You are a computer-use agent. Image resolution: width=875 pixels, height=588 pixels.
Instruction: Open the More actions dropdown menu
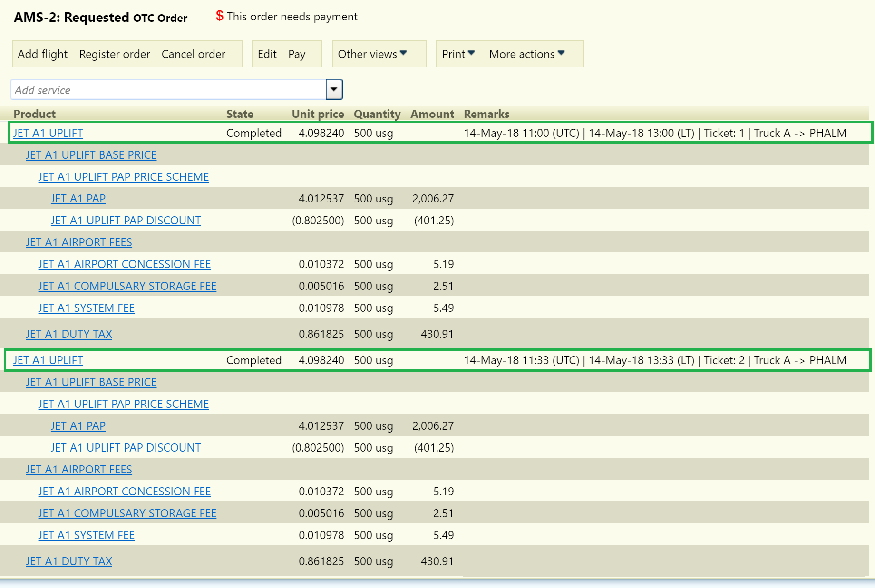pos(527,54)
